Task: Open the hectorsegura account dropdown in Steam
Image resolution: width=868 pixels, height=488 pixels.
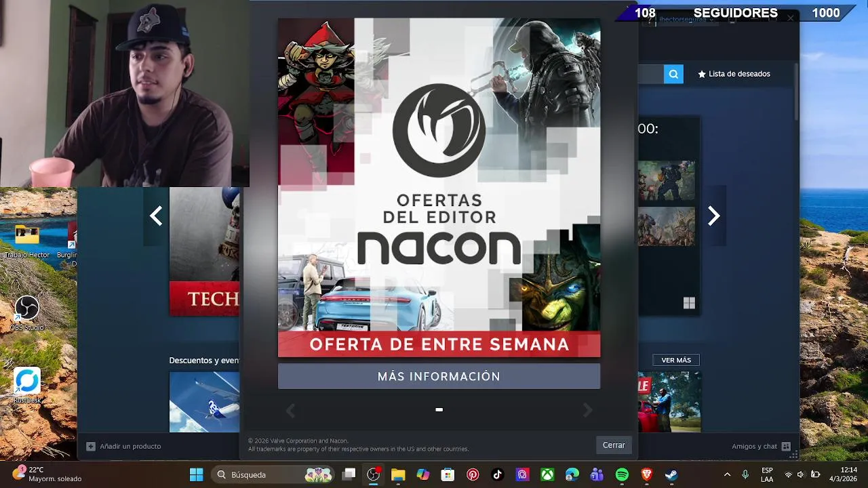Action: tap(686, 19)
